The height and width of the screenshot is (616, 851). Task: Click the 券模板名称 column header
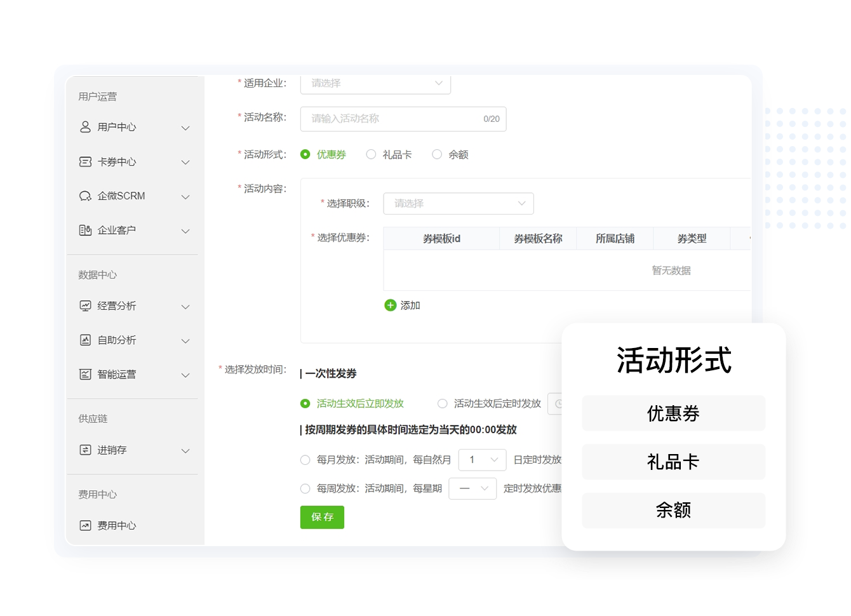pyautogui.click(x=538, y=239)
